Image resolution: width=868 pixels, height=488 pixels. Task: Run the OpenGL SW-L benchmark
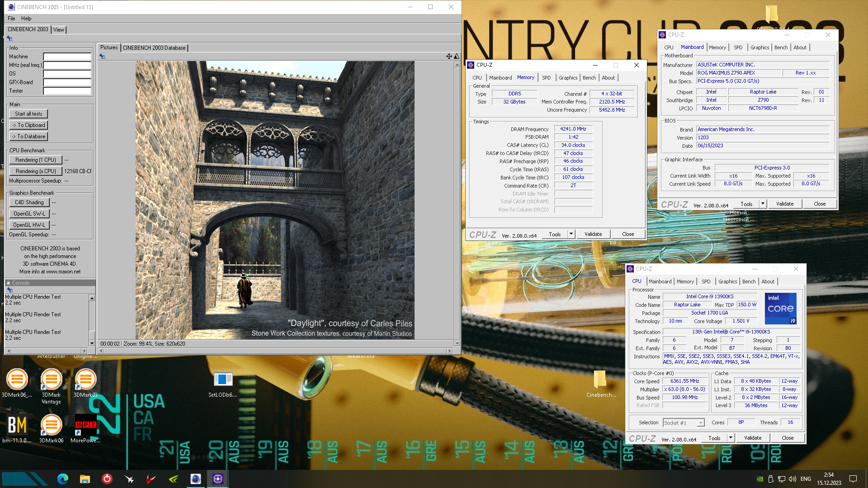click(29, 214)
